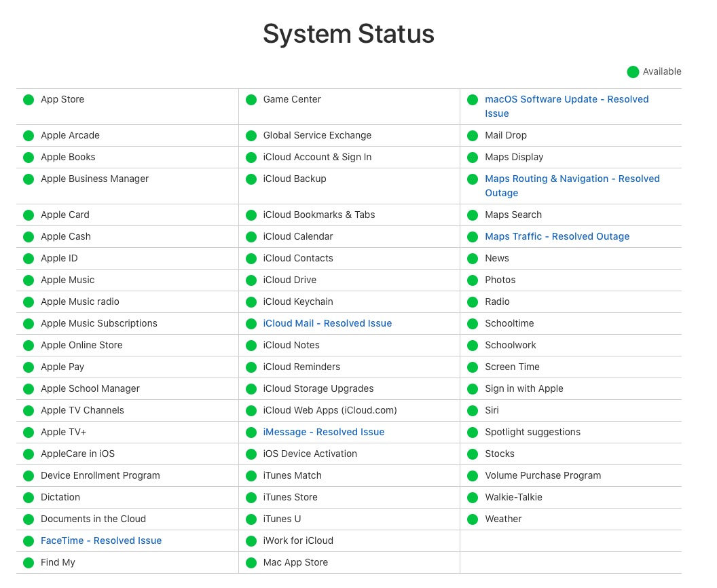Click the iCloud Web Apps (iCloud.com) entry
Viewport: 717px width, 588px height.
click(330, 411)
